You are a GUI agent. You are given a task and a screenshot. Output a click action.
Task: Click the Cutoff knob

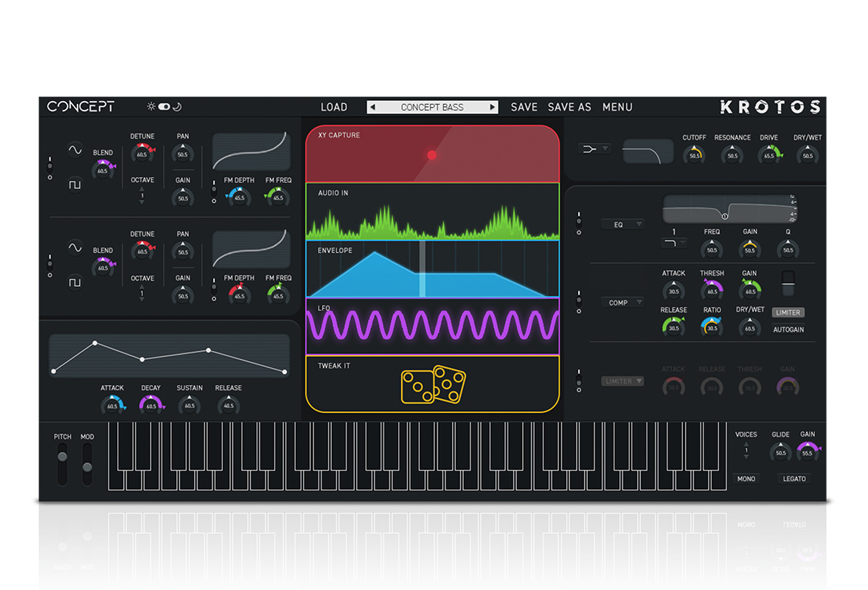point(694,156)
